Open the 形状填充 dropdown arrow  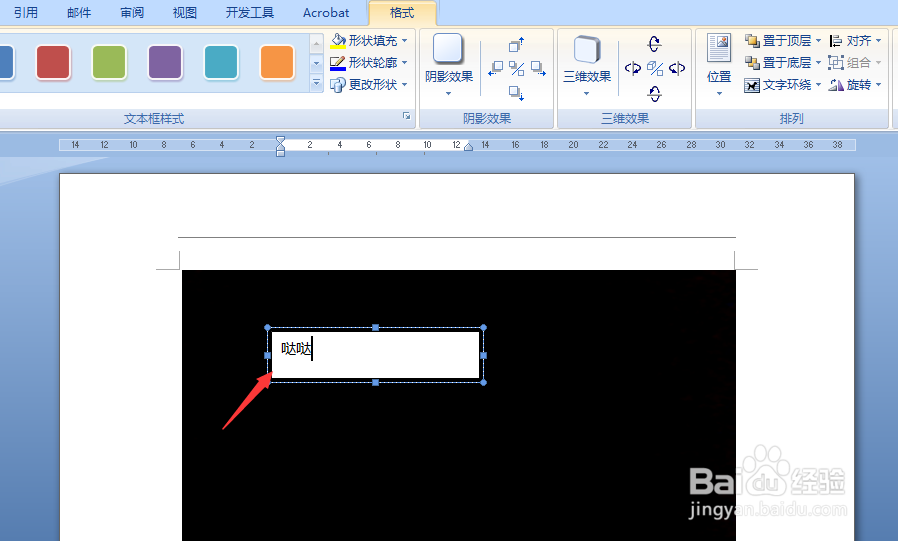coord(404,41)
